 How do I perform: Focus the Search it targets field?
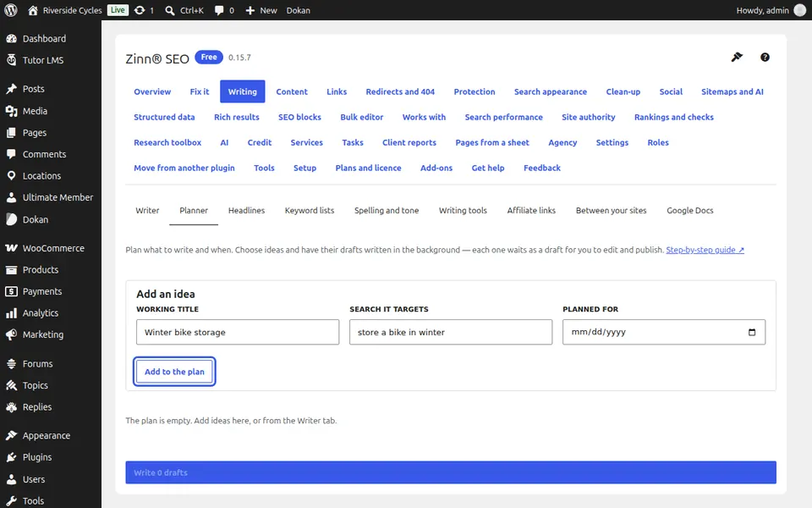pos(451,332)
